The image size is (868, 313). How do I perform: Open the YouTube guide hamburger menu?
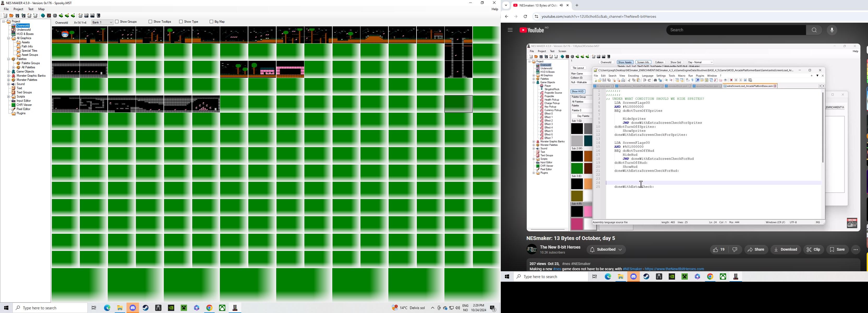[x=510, y=30]
